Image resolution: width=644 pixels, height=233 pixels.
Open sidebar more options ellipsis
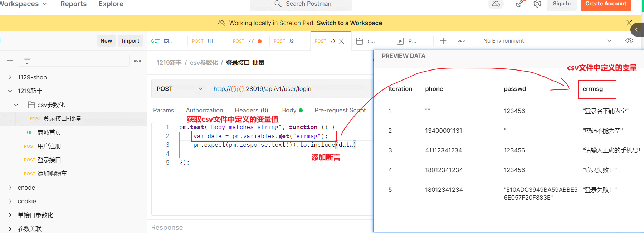tap(137, 61)
